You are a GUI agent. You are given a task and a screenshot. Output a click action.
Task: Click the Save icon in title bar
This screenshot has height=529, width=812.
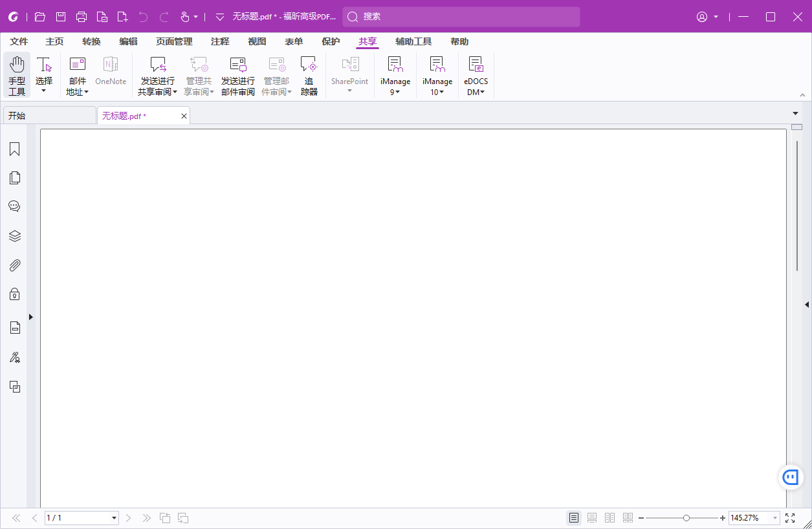pyautogui.click(x=61, y=17)
